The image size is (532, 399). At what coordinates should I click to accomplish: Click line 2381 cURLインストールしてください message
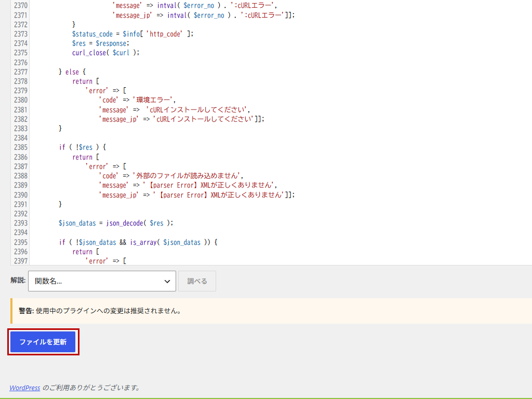[175, 110]
